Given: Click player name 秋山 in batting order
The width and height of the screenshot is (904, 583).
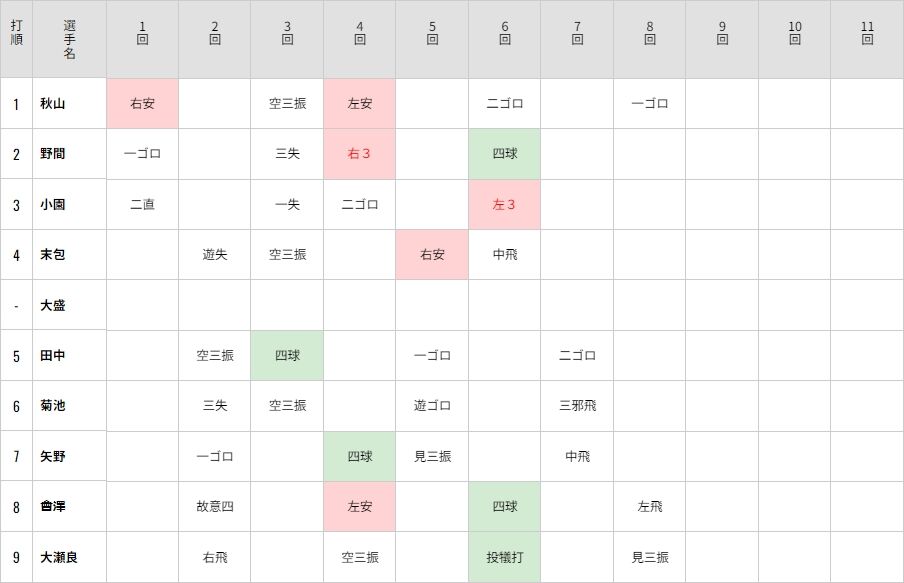Looking at the screenshot, I should pos(52,104).
